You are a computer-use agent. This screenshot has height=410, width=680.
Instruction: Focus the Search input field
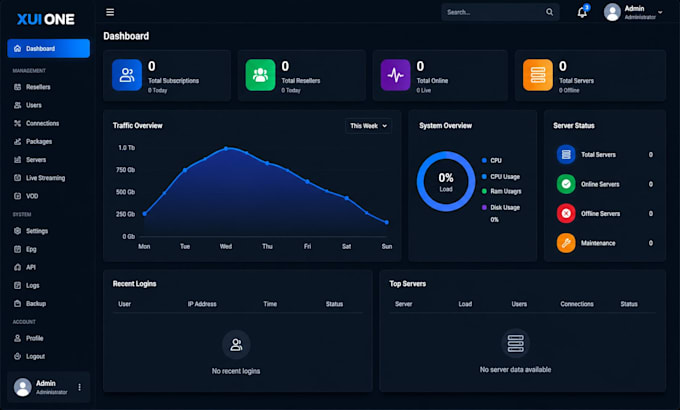(x=494, y=12)
